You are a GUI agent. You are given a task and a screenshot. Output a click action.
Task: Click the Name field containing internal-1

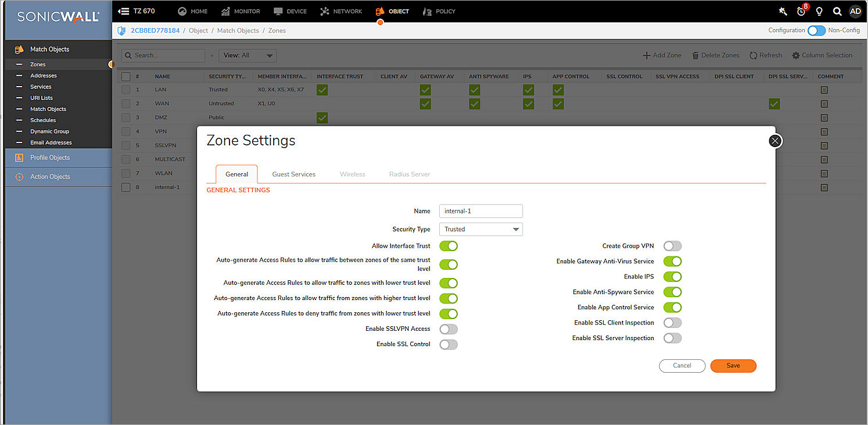point(480,210)
